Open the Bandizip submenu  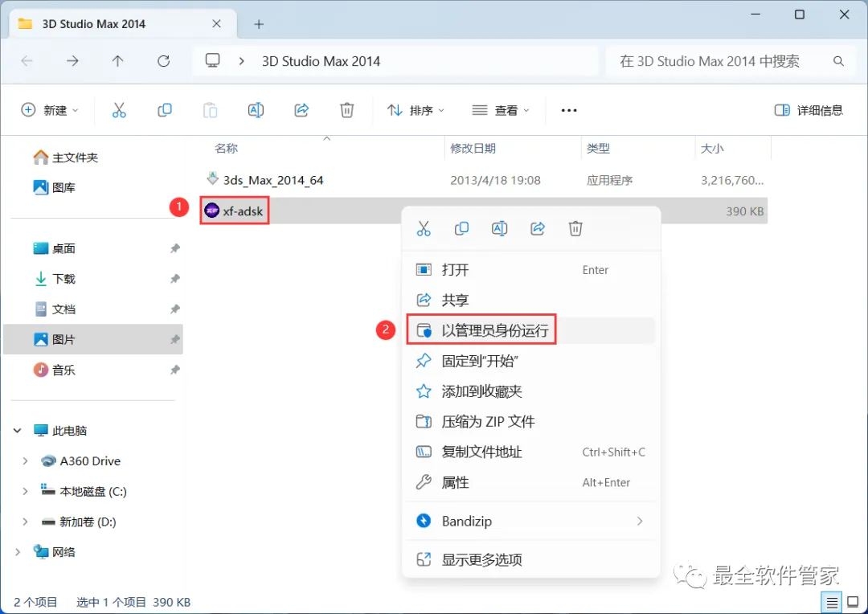(531, 521)
